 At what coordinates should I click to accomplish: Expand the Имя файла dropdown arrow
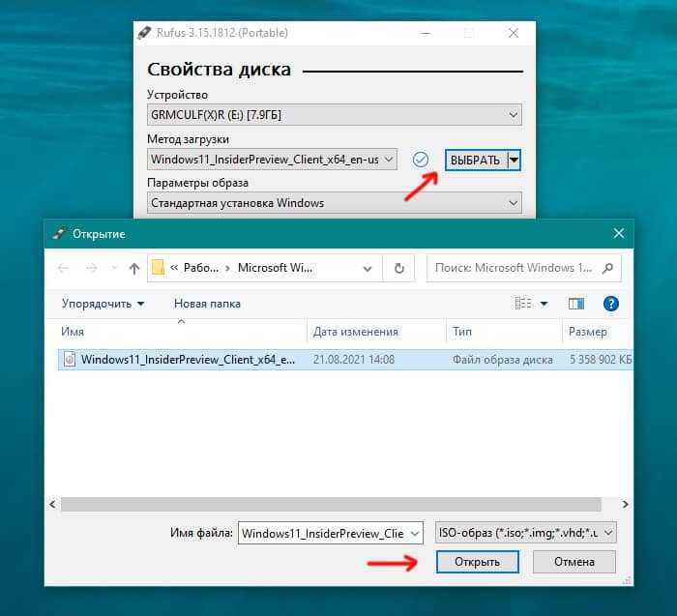pos(415,534)
